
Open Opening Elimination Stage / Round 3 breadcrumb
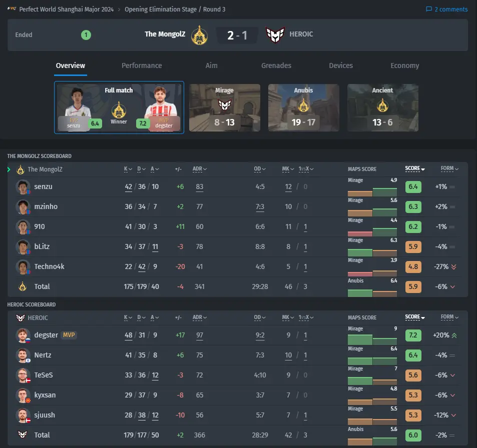click(x=175, y=9)
